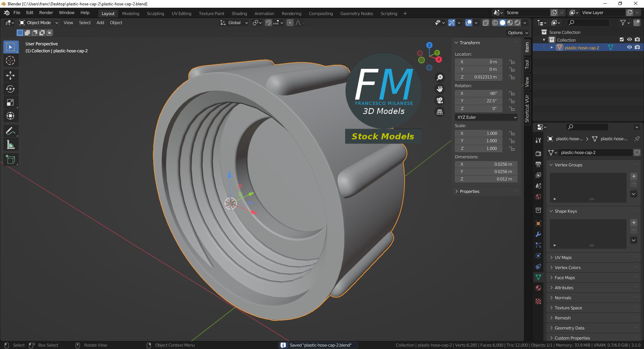Toggle the mesh fake user shield
This screenshot has height=349, width=644.
[x=637, y=152]
